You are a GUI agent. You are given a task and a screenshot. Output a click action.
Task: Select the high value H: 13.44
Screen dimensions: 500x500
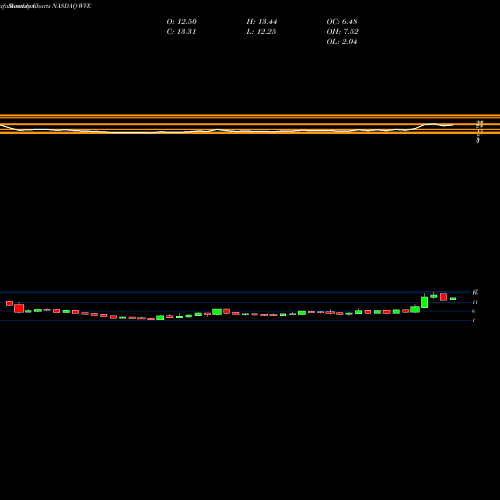pyautogui.click(x=262, y=22)
